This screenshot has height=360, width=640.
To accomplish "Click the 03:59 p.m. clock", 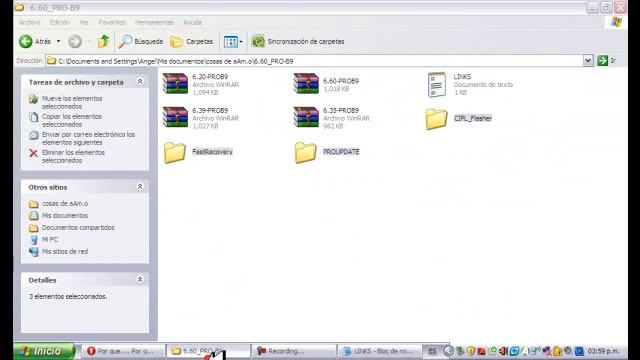I will point(603,351).
